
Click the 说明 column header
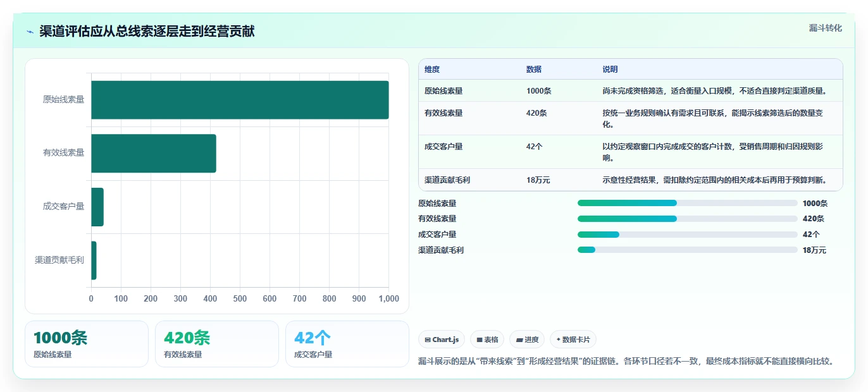pyautogui.click(x=610, y=70)
